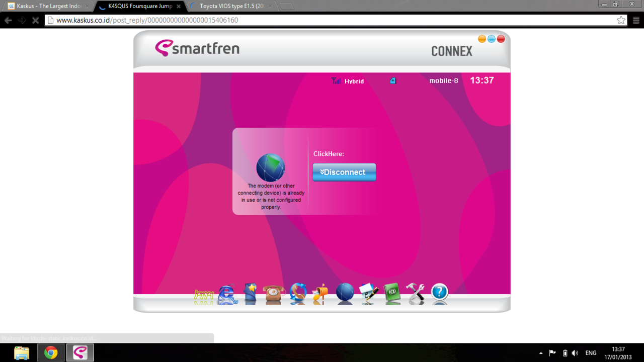Switch to the Kaskus - The Largest Indo tab
The width and height of the screenshot is (644, 362).
[48, 6]
